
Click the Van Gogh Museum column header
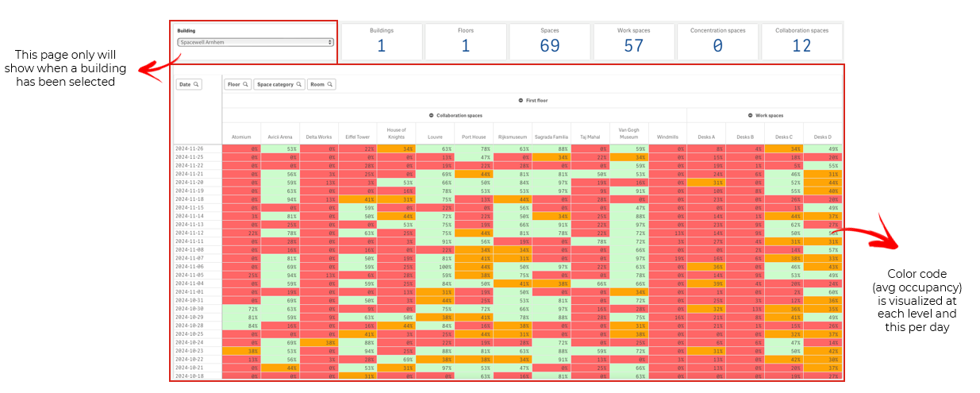(x=628, y=133)
